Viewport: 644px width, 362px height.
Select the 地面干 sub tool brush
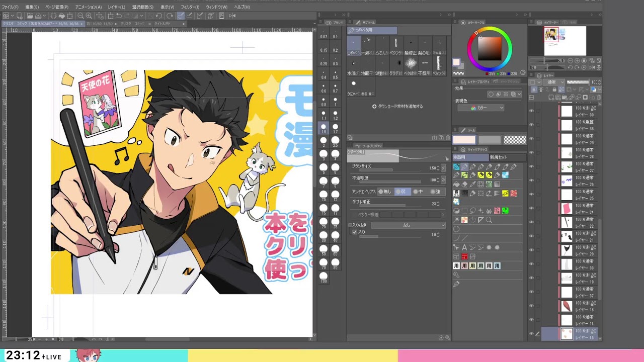coord(368,66)
